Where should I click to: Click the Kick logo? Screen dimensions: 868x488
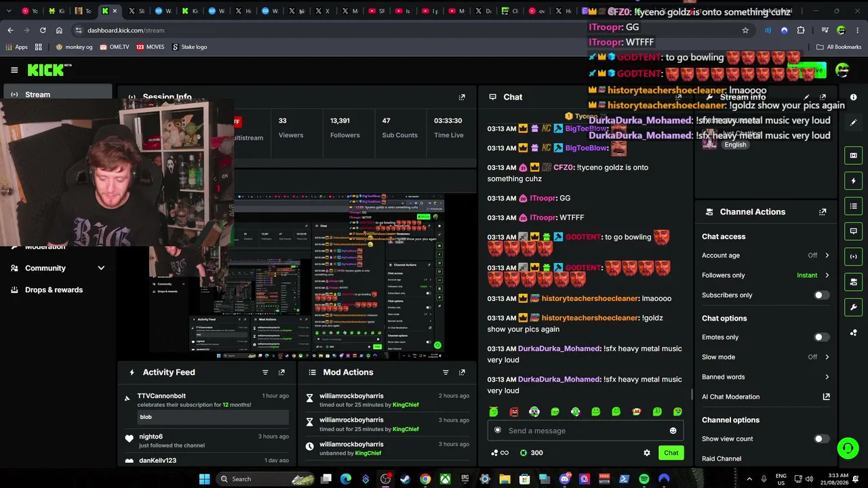(x=45, y=70)
